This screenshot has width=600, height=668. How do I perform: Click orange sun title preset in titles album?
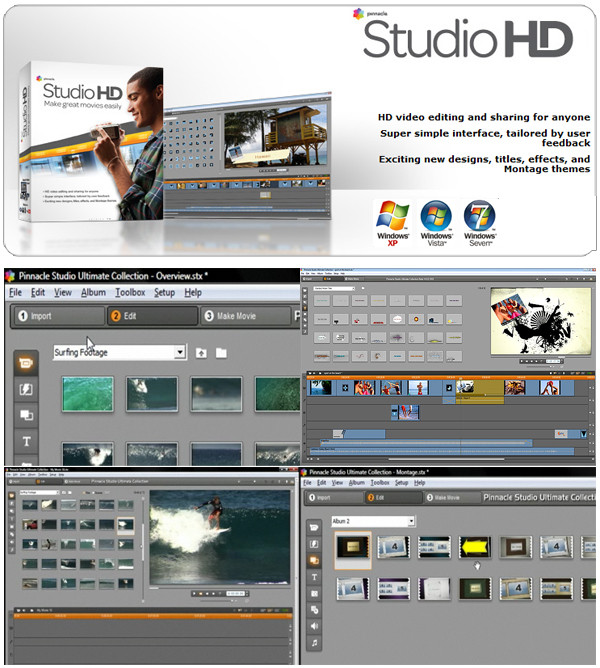(416, 319)
